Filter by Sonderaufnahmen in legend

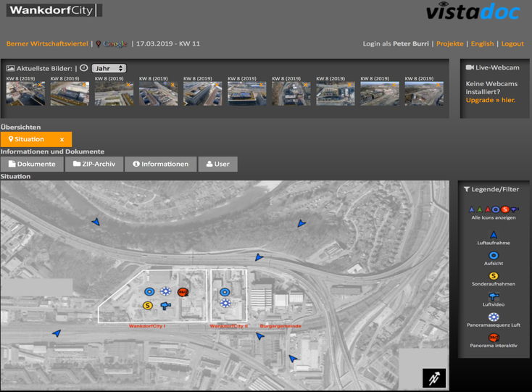(494, 279)
